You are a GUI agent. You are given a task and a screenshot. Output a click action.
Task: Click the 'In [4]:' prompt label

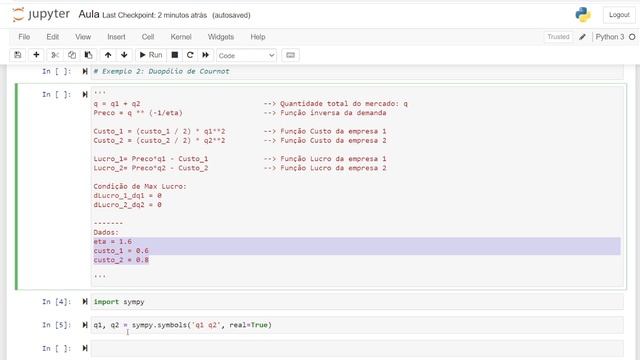(56, 302)
